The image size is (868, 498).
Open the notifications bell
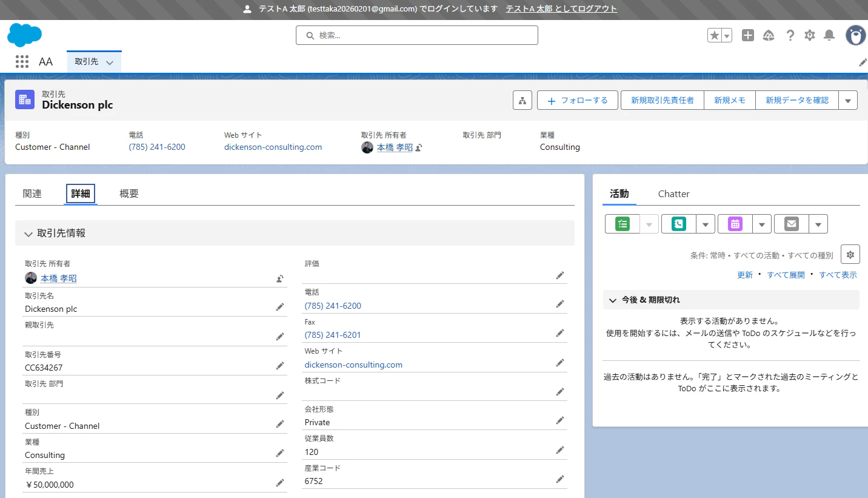[829, 36]
